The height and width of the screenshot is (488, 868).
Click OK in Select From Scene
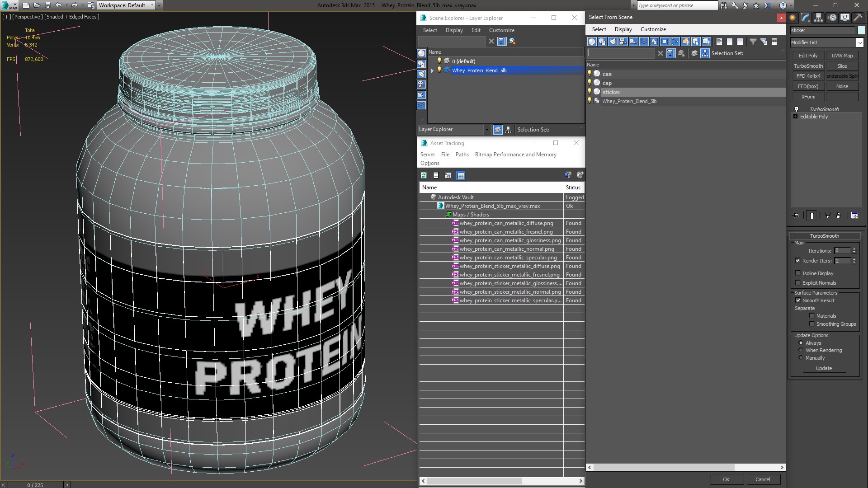coord(726,479)
